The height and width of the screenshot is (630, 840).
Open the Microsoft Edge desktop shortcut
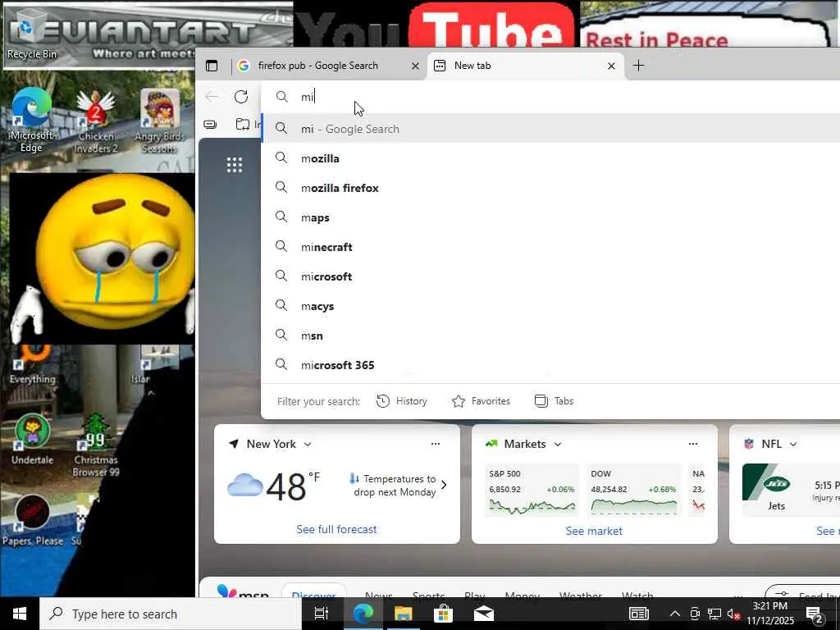click(31, 121)
